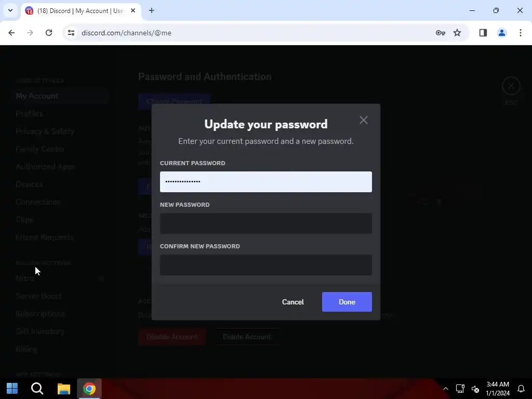532x399 pixels.
Task: Toggle the browser side panel icon
Action: pyautogui.click(x=483, y=33)
